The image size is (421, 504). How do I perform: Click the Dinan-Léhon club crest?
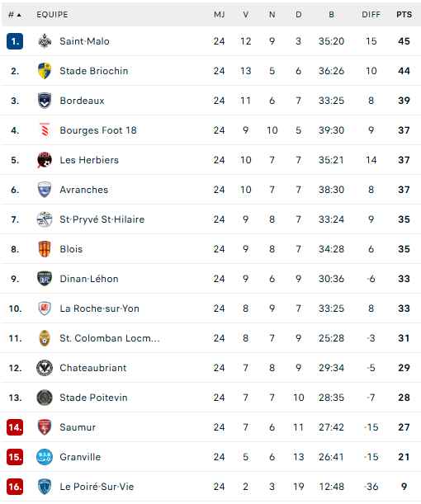pos(45,279)
